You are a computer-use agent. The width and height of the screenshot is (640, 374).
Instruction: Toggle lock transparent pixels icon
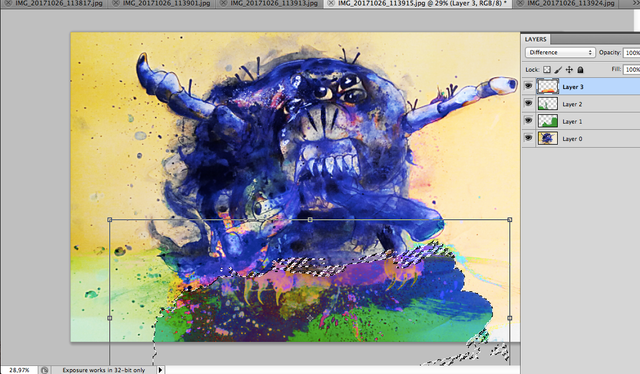pyautogui.click(x=547, y=70)
